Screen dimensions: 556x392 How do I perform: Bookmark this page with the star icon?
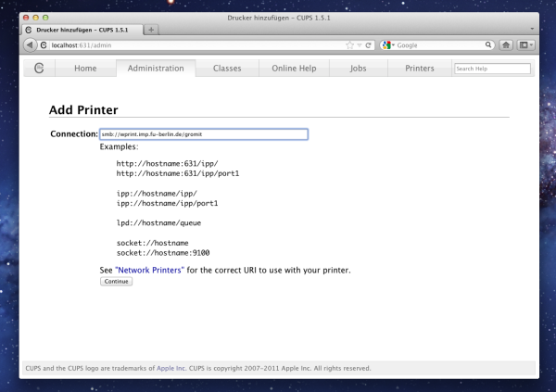tap(349, 45)
